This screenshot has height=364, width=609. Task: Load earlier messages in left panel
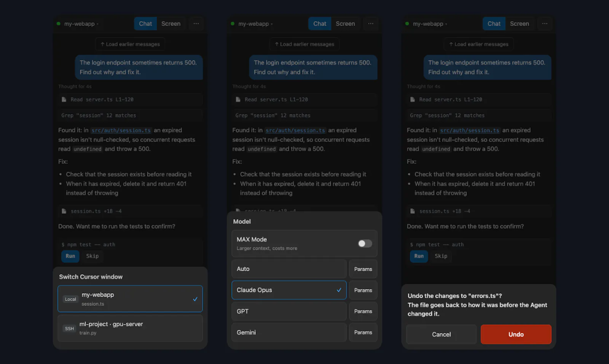pos(130,44)
